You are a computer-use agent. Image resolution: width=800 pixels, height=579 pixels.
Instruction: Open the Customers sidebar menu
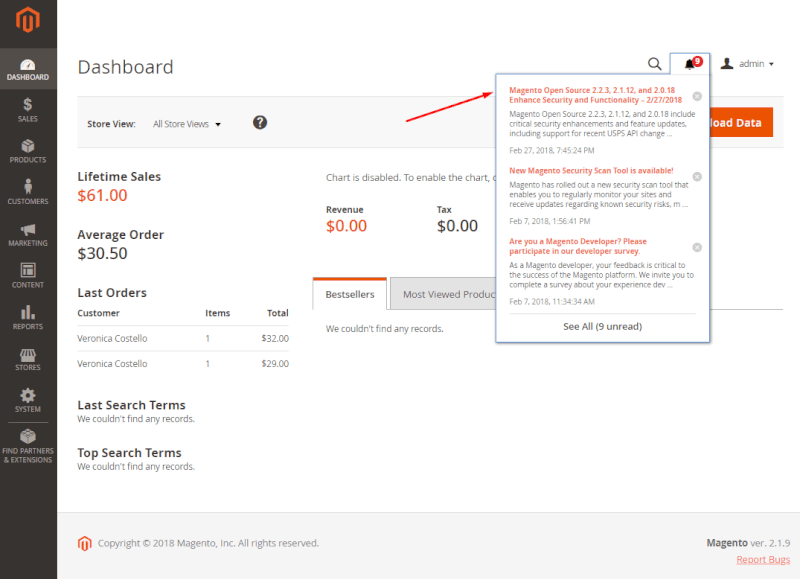[x=28, y=193]
